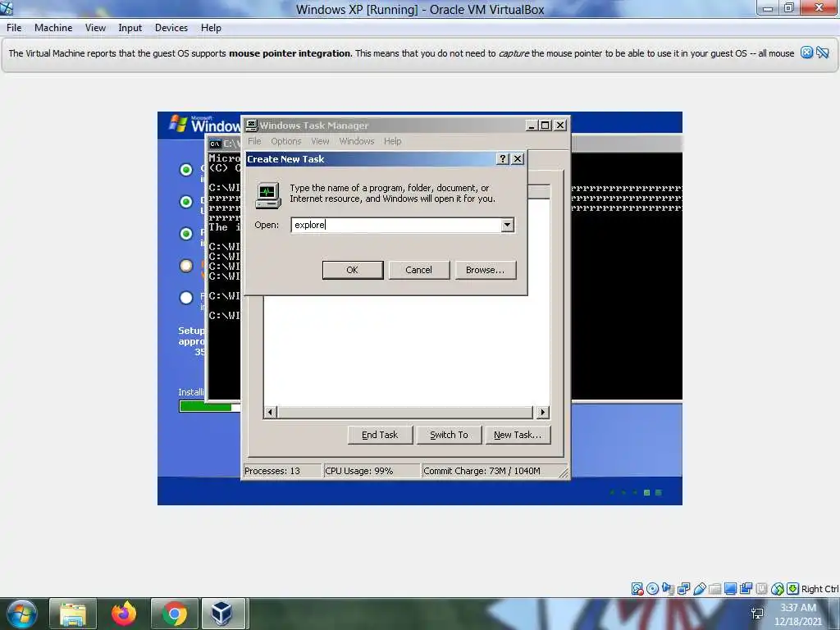
Task: Open the clock showing 3:37 AM
Action: tap(798, 614)
